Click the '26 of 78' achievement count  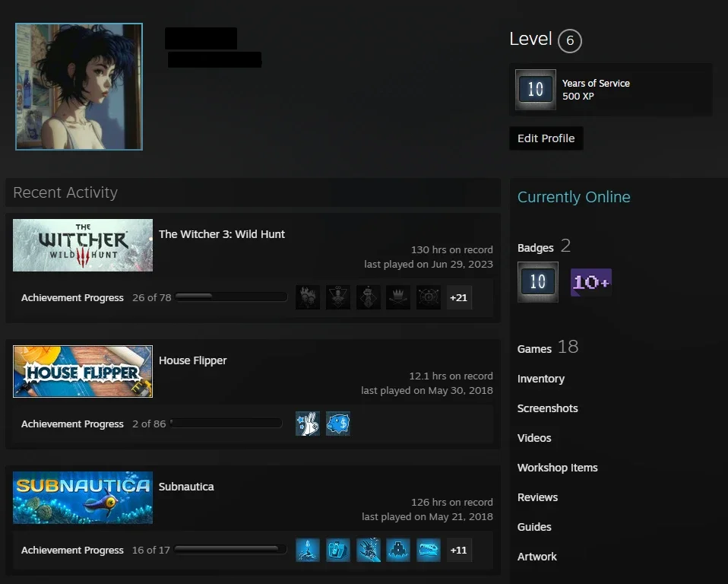click(x=151, y=298)
